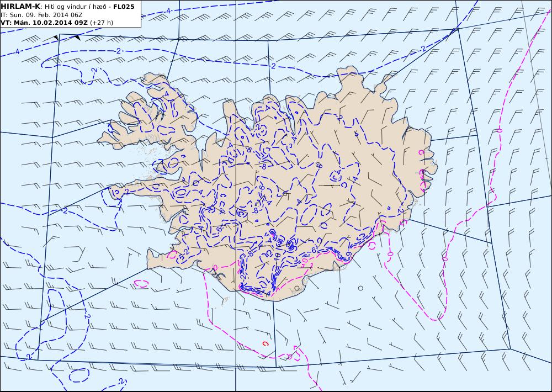Select the FL025 flight level label
552x392 pixels.
click(124, 7)
